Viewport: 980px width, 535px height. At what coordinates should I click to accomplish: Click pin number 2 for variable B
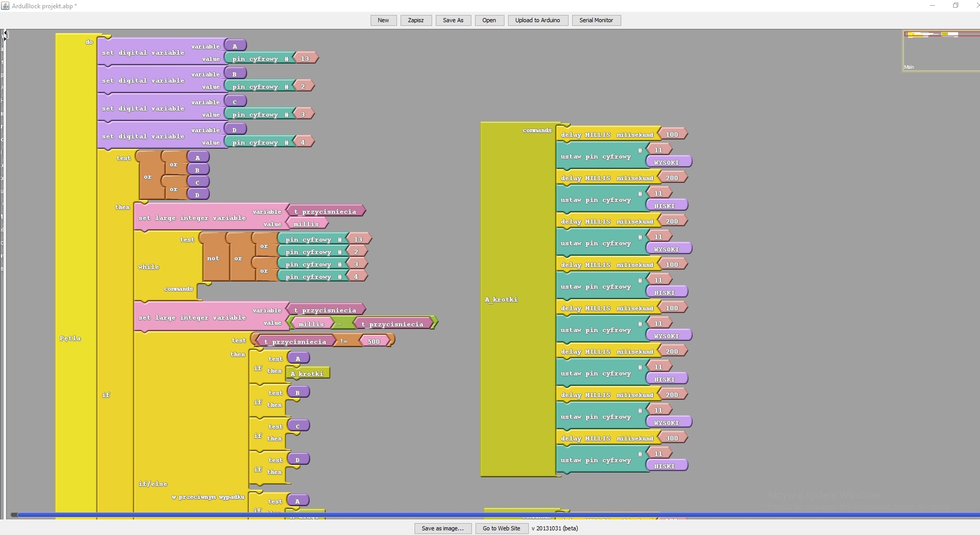click(x=303, y=86)
